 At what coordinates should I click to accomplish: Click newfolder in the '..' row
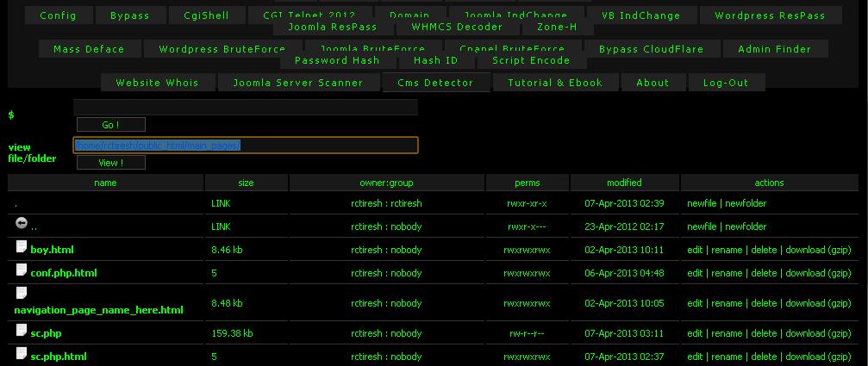click(746, 226)
